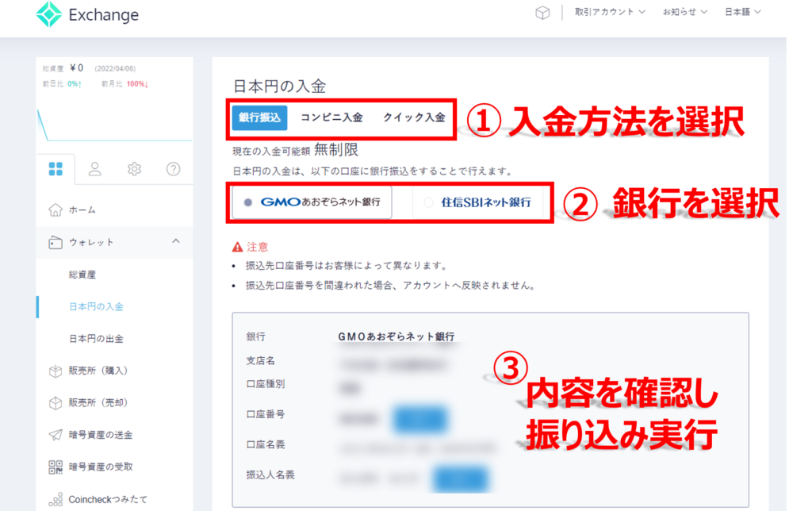Open the お知らせ dropdown menu
Viewport: 812px width, 511px height.
(x=684, y=12)
